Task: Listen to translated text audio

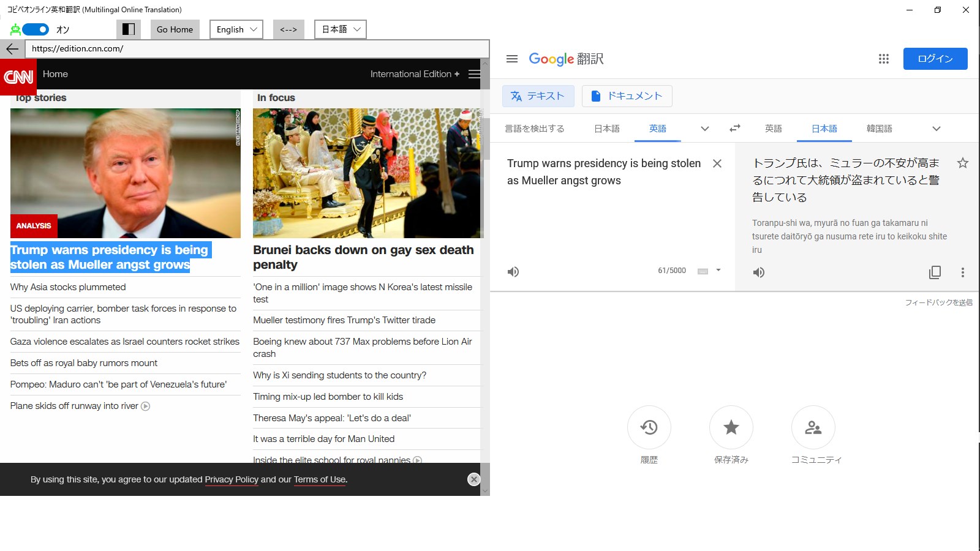Action: 759,272
